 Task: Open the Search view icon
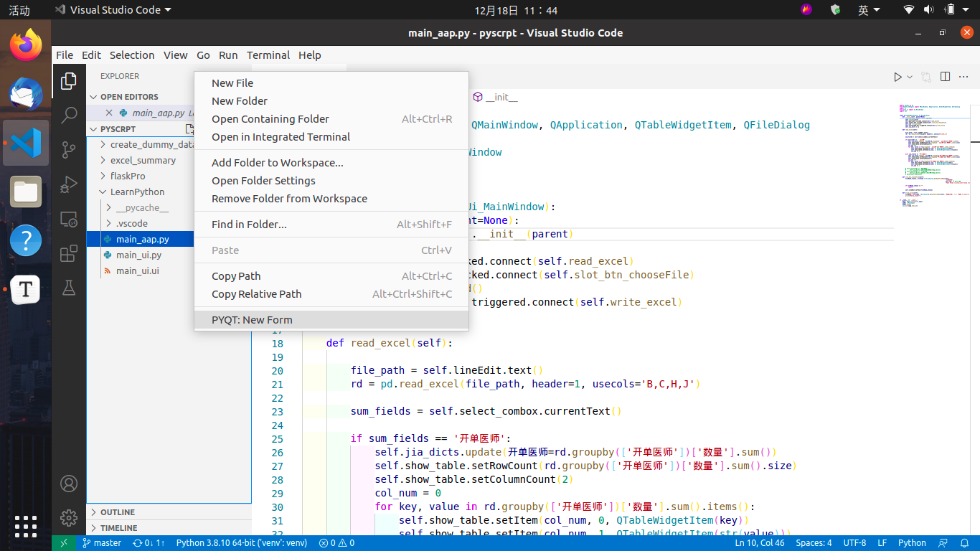(69, 115)
